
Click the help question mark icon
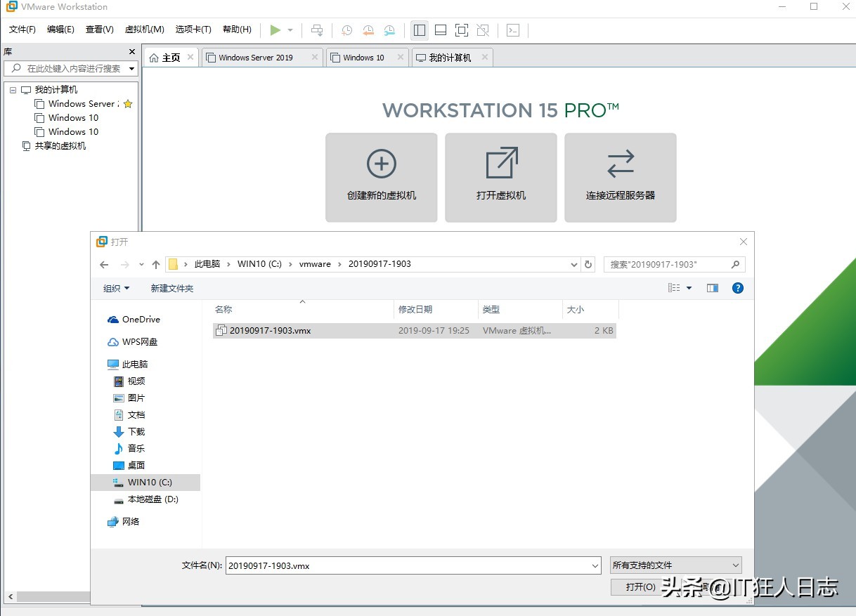pos(737,288)
